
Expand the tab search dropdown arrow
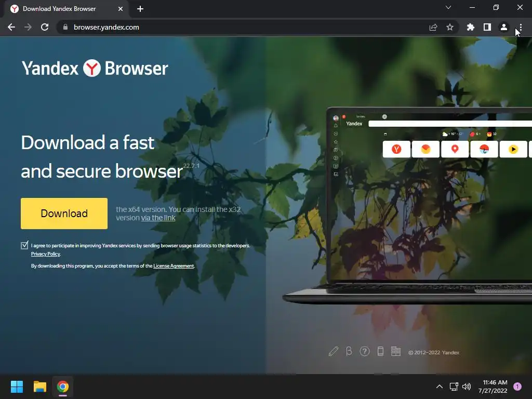pyautogui.click(x=448, y=7)
